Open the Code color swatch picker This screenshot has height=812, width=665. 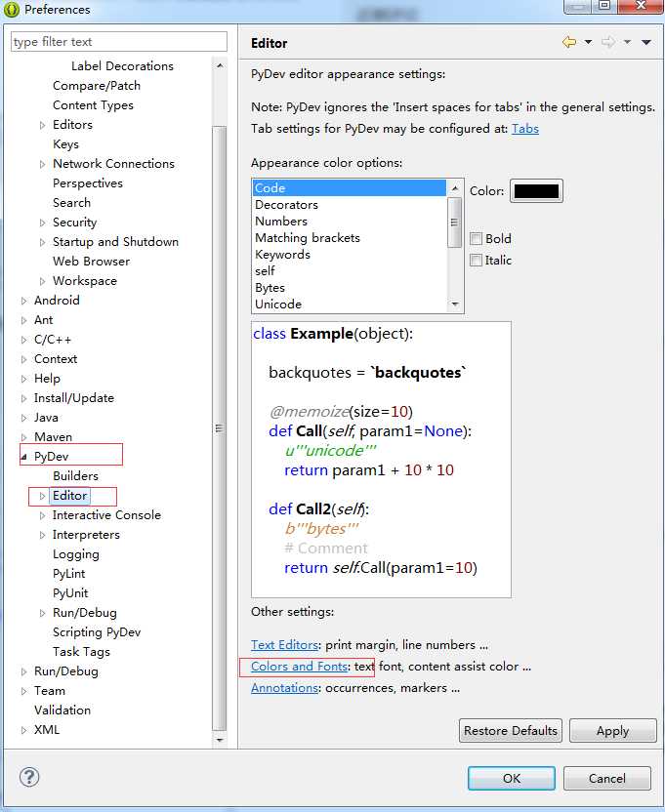coord(536,191)
